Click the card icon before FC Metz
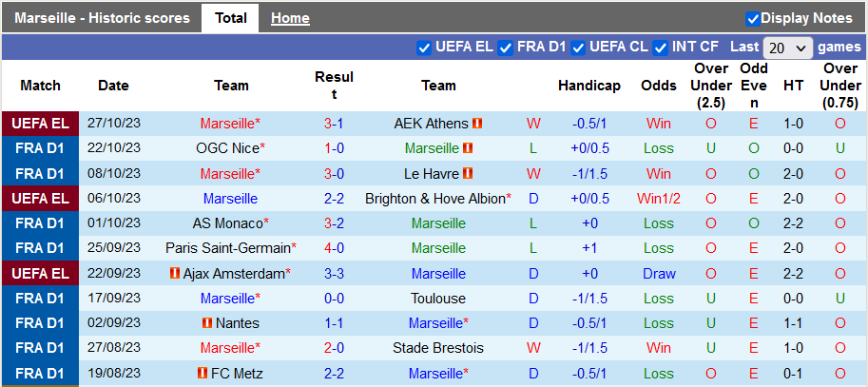 point(203,374)
